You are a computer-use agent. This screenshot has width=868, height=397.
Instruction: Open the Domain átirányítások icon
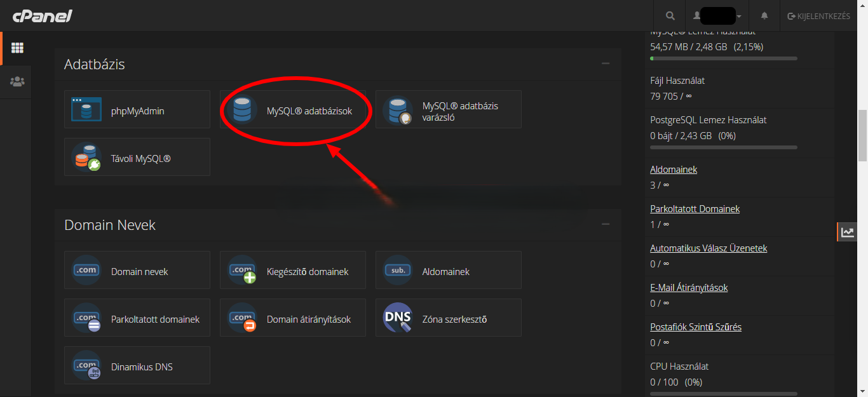coord(242,318)
